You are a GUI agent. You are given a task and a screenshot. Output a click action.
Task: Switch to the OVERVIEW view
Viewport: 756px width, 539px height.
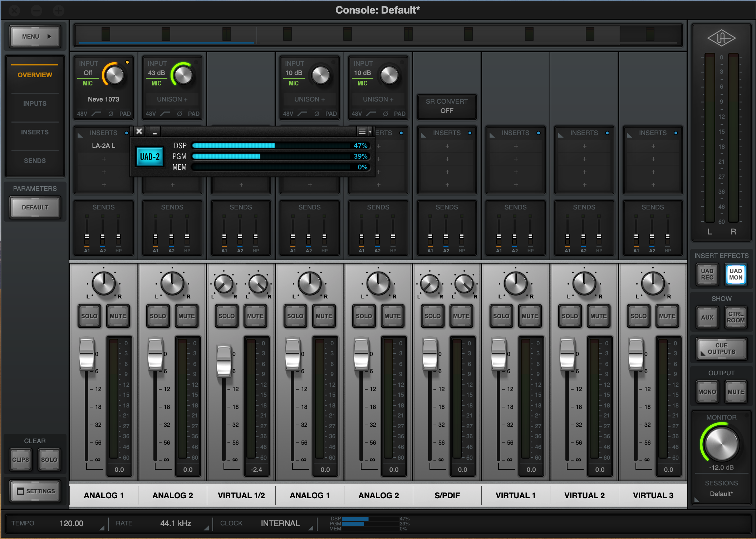[35, 75]
